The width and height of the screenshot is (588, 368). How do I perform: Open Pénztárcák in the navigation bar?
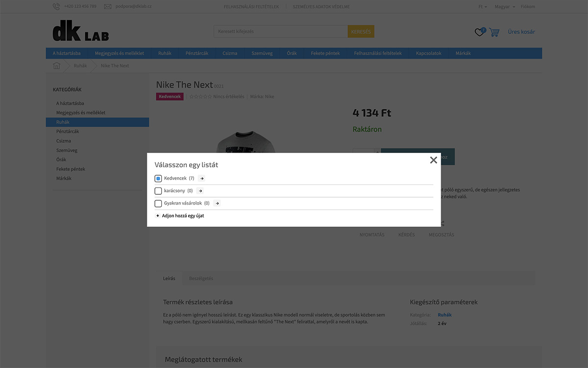point(197,53)
